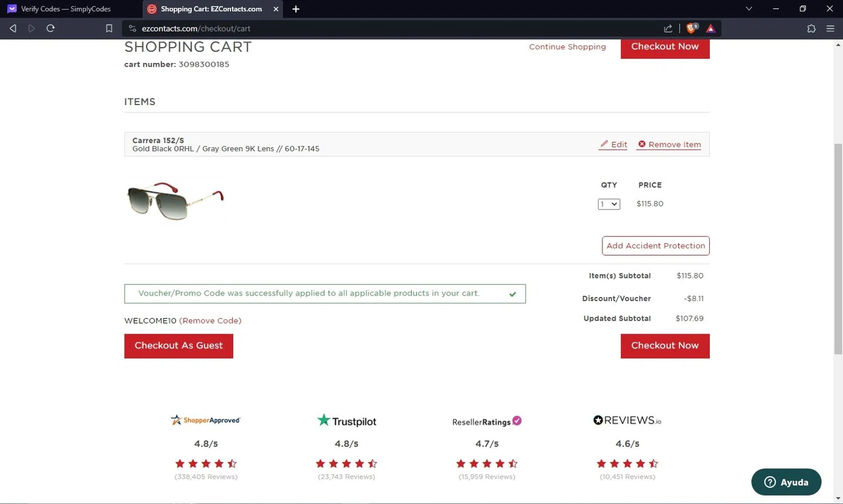This screenshot has height=504, width=843.
Task: Share this page icon
Action: 668,28
